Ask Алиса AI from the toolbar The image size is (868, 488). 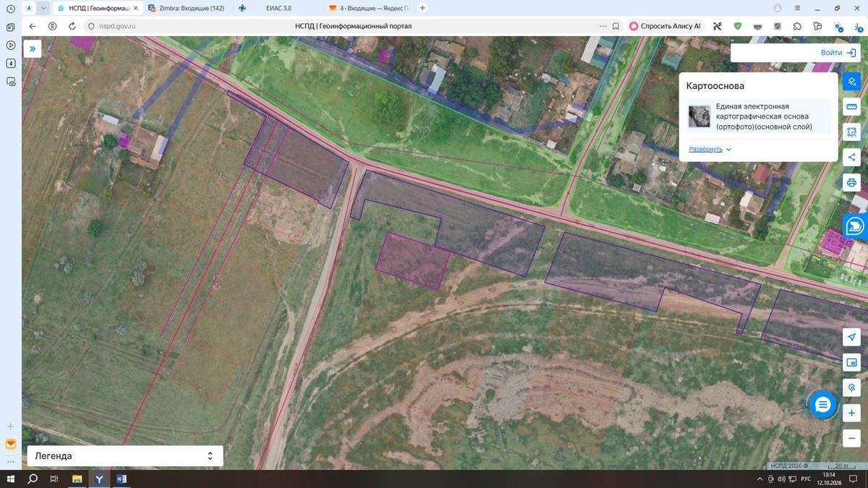coord(665,26)
